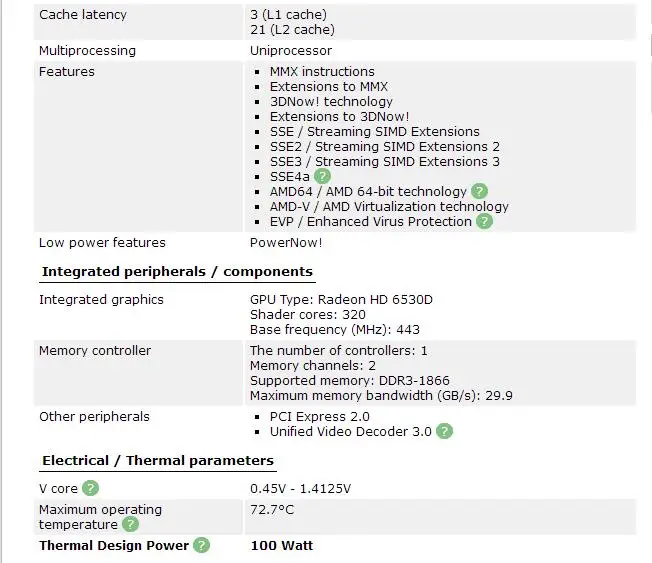
Task: Click help icon beside Thermal Design Power
Action: pos(202,545)
